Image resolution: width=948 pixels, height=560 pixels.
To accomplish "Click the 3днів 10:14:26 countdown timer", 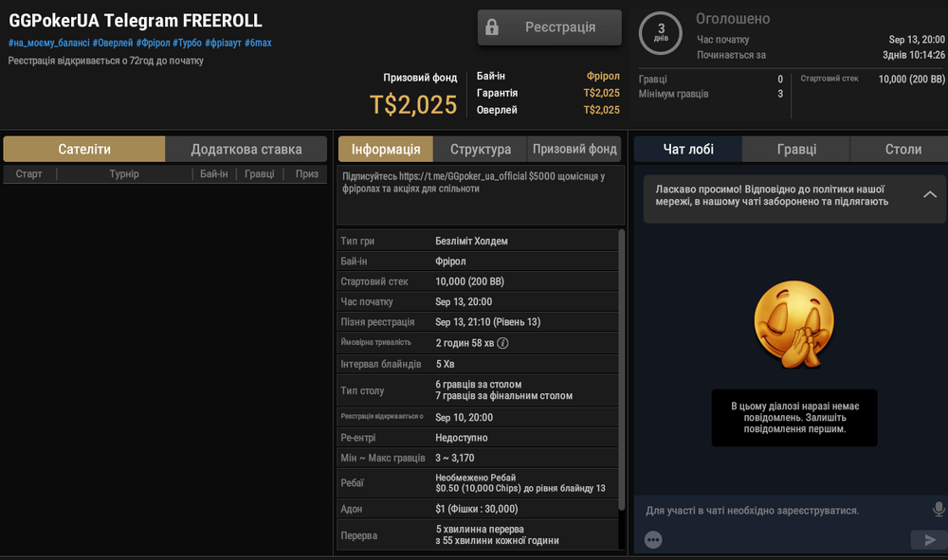I will click(x=914, y=55).
